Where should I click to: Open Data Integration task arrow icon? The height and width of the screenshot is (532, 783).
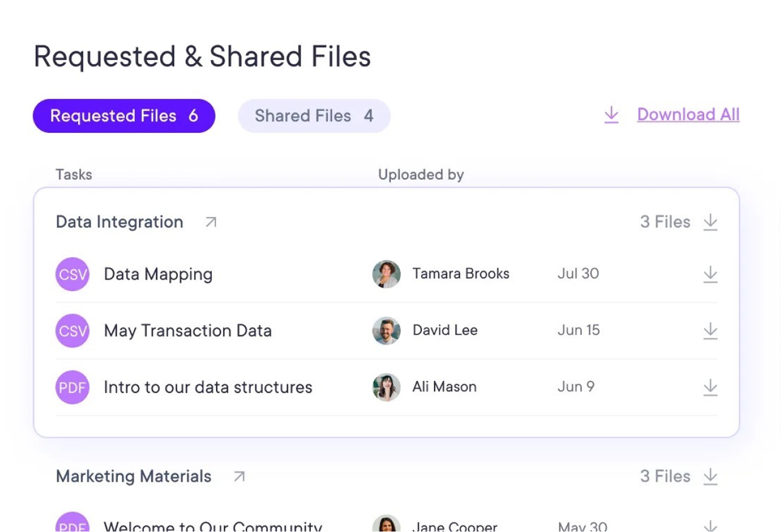211,222
